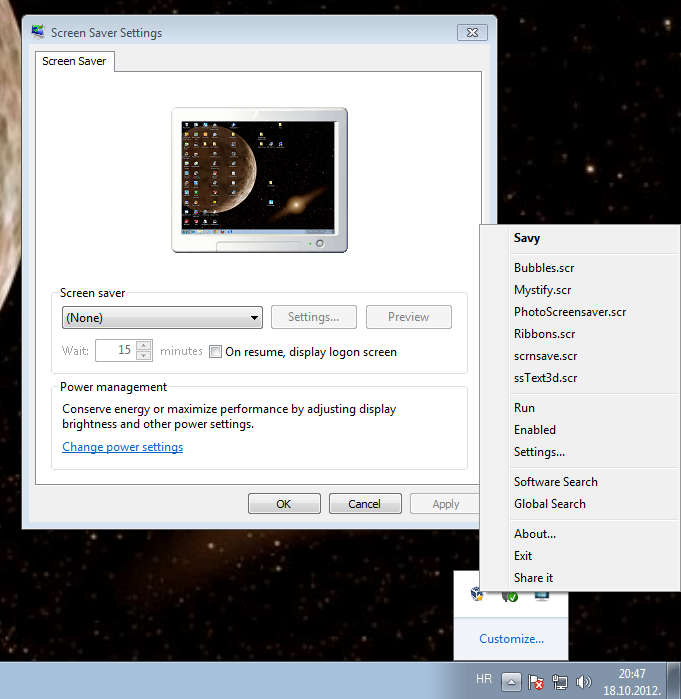Select Bubbles.scr from the context menu

[x=544, y=268]
